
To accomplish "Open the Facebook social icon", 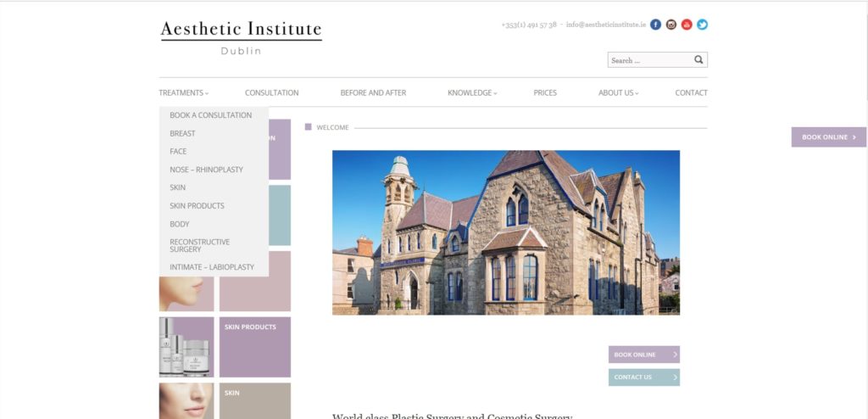I will tap(655, 25).
